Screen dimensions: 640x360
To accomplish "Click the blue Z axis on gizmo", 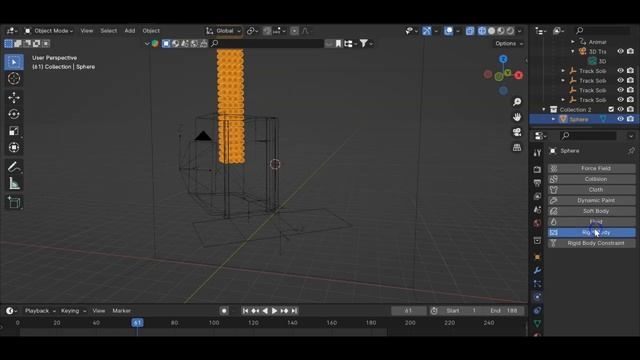I will tap(503, 59).
